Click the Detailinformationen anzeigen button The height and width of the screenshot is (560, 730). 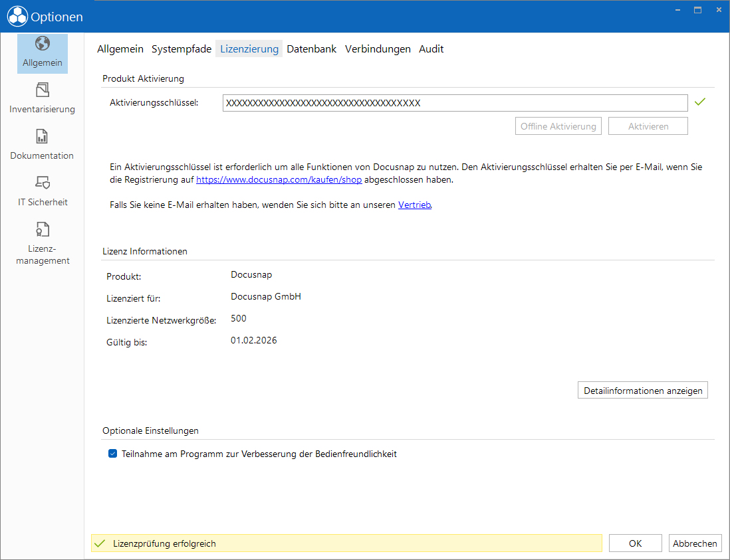pos(643,390)
